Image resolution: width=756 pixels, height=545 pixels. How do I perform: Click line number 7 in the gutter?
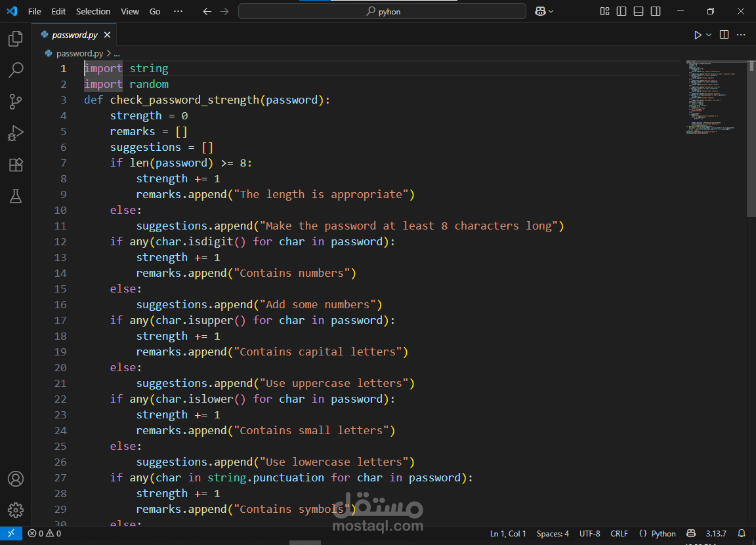pos(63,163)
